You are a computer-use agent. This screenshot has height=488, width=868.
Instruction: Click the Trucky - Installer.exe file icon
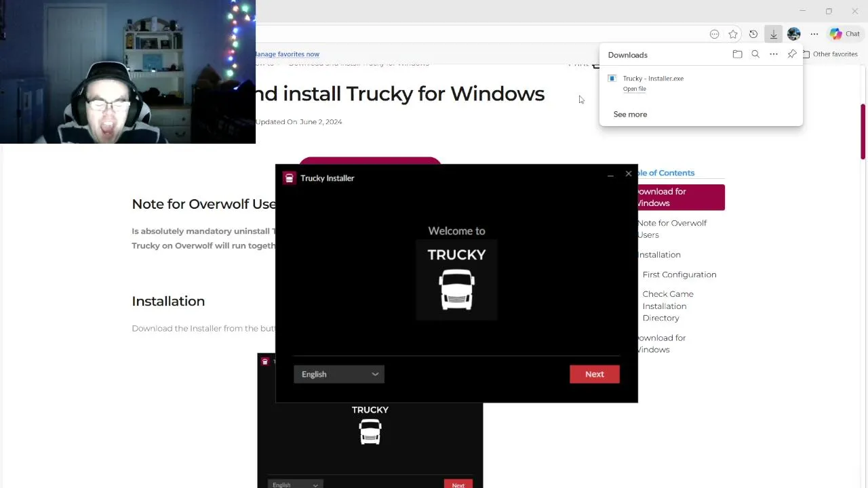pyautogui.click(x=612, y=79)
